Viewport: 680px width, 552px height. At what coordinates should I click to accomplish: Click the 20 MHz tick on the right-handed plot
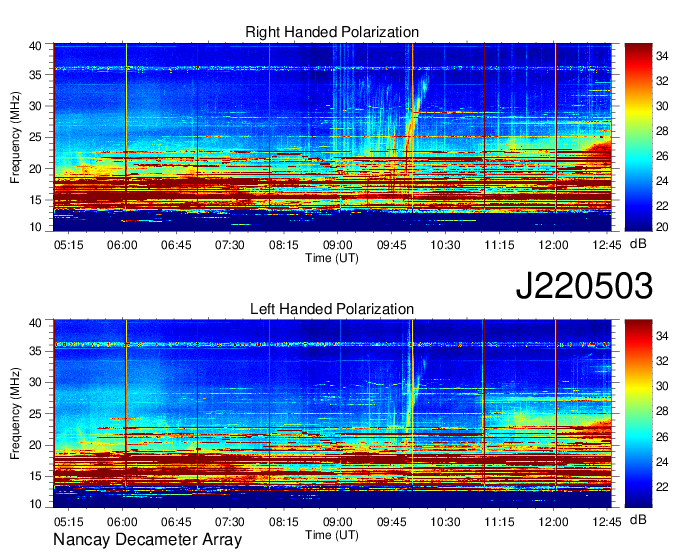(36, 169)
